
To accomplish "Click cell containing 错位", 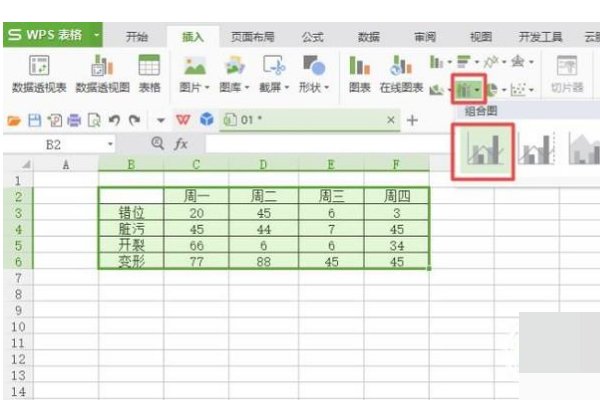I will 131,212.
